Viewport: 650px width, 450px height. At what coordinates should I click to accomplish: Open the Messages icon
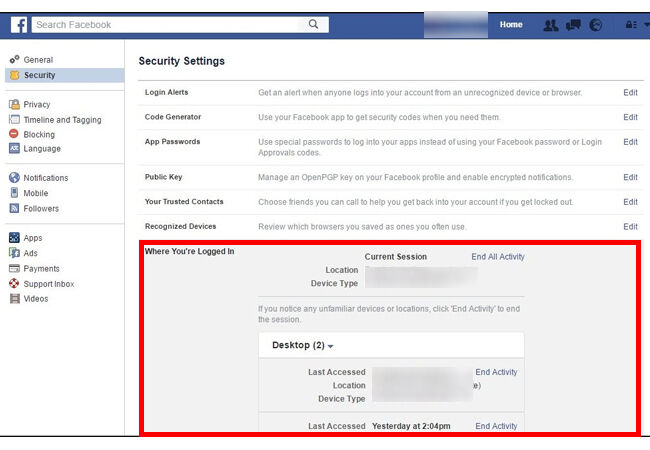pos(573,25)
